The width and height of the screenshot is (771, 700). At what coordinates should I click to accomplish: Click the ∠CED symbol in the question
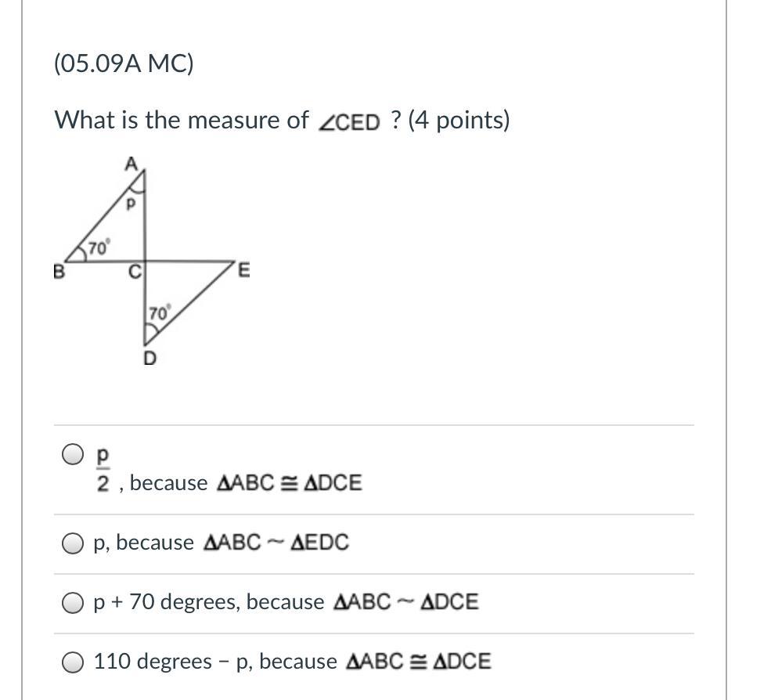pyautogui.click(x=349, y=122)
